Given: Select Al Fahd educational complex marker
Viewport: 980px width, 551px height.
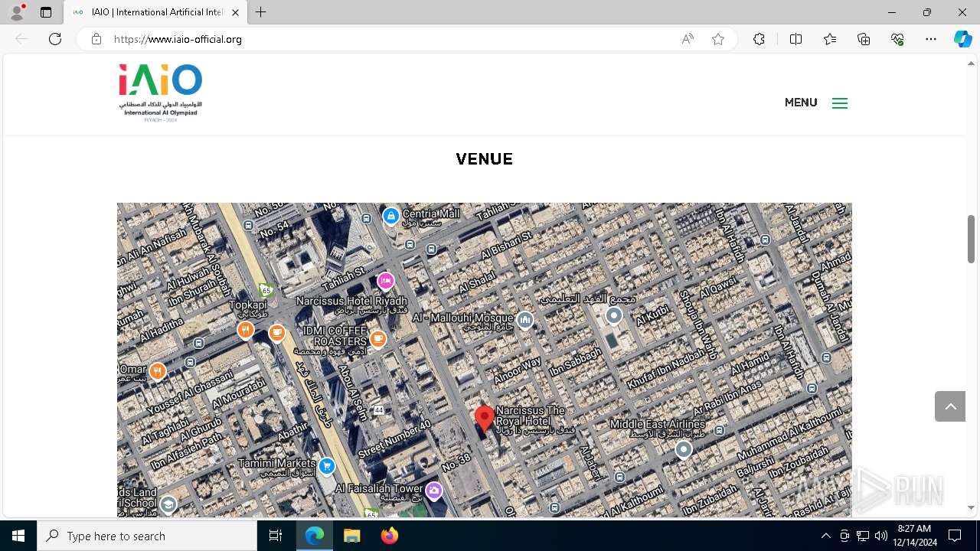Looking at the screenshot, I should 613,315.
